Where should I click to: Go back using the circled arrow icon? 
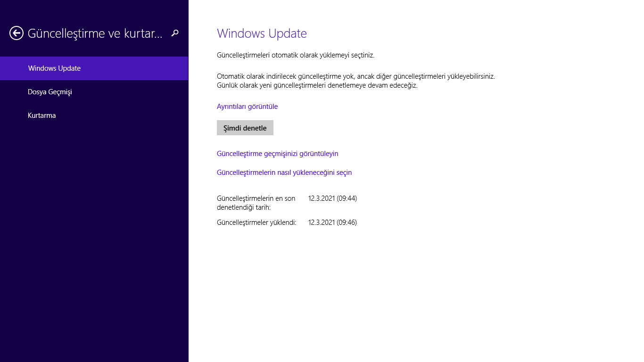tap(17, 33)
